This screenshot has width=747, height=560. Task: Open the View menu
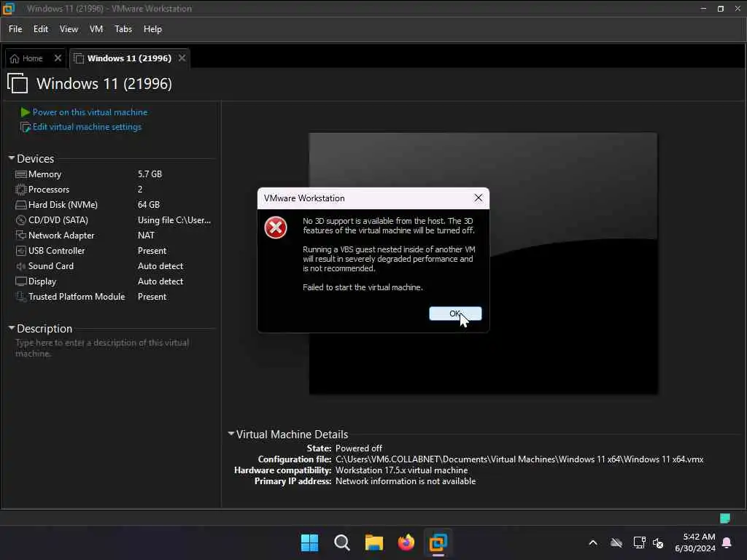click(x=69, y=29)
